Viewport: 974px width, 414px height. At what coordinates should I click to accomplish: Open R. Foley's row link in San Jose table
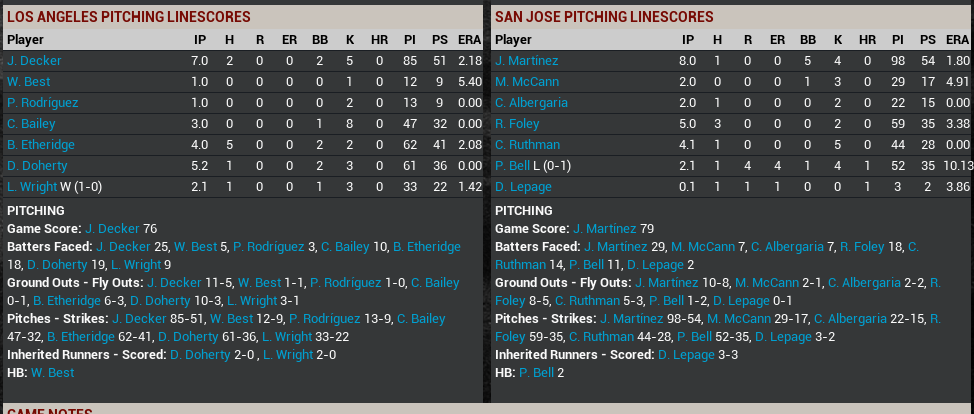[x=516, y=124]
